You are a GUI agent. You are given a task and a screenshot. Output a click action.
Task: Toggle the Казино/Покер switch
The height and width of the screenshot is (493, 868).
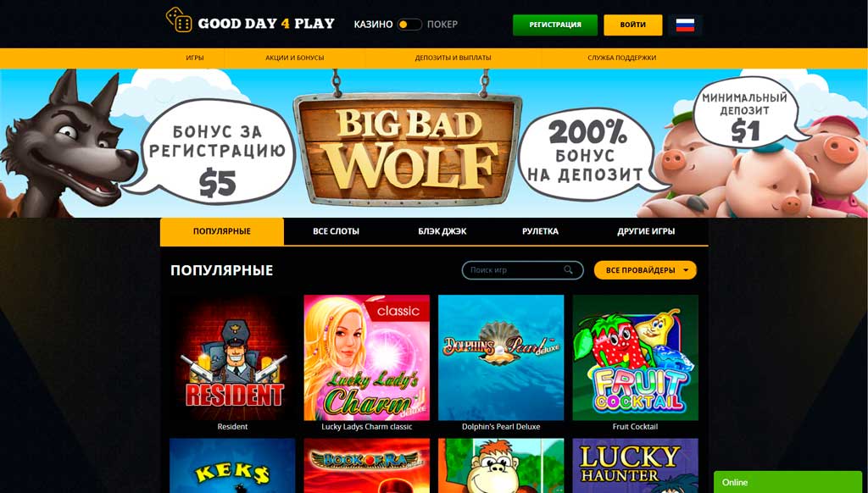(409, 25)
